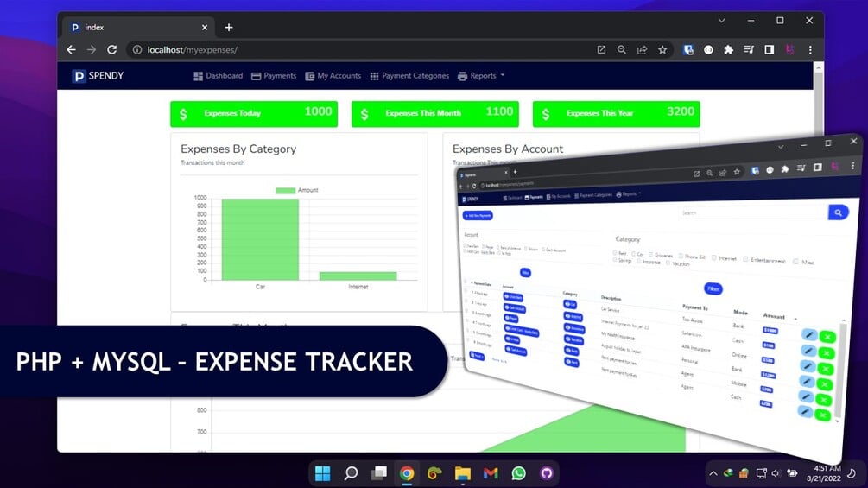The height and width of the screenshot is (488, 868).
Task: Click Add New Payment in the Payments window
Action: (478, 215)
